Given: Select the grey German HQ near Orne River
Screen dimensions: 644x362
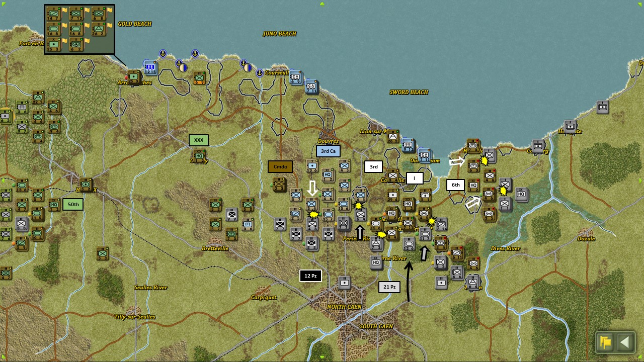Looking at the screenshot, I should pos(376,262).
